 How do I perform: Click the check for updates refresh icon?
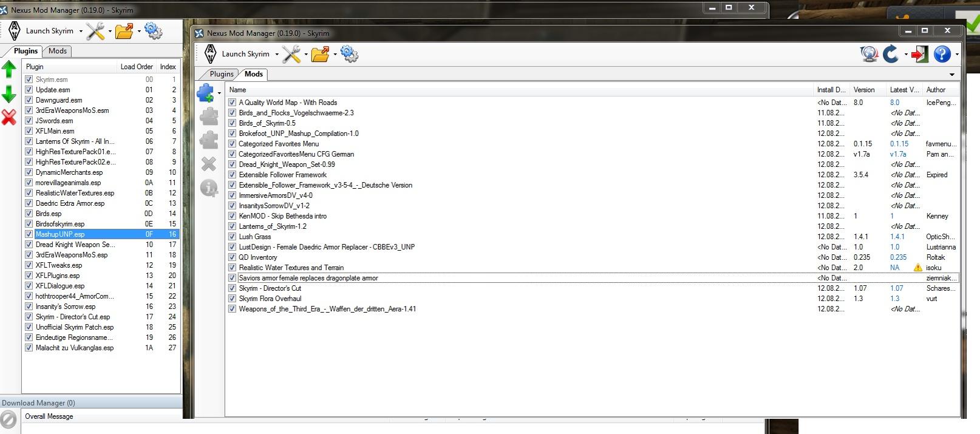click(x=890, y=54)
